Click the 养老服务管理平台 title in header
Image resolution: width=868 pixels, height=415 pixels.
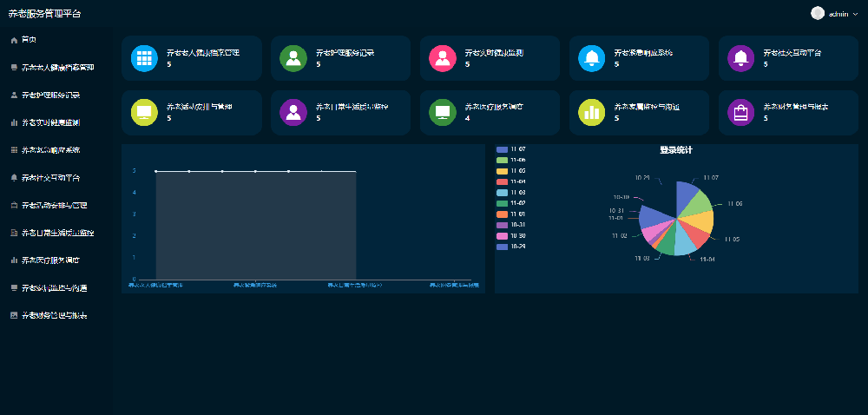pos(43,13)
